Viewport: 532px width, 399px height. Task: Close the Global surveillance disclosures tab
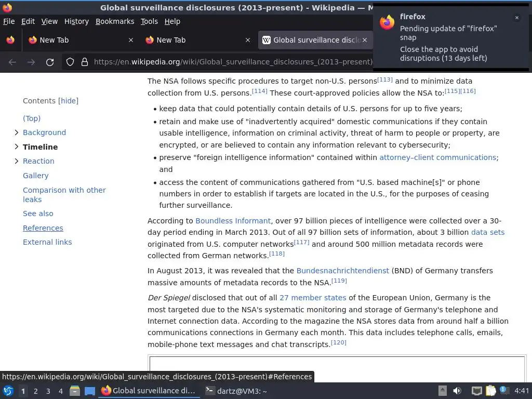pyautogui.click(x=365, y=40)
